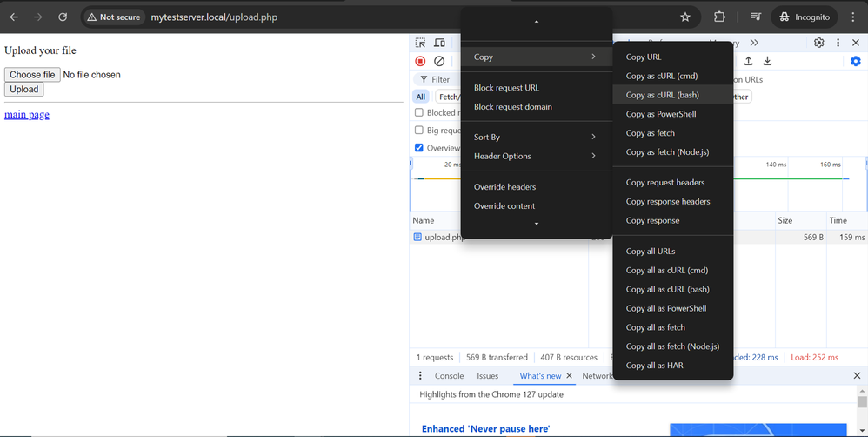868x437 pixels.
Task: Enable the Blocked response cookies checkbox
Action: (x=419, y=112)
